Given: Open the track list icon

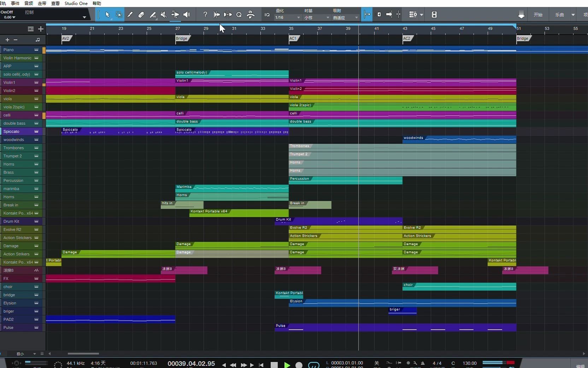Looking at the screenshot, I should (31, 29).
